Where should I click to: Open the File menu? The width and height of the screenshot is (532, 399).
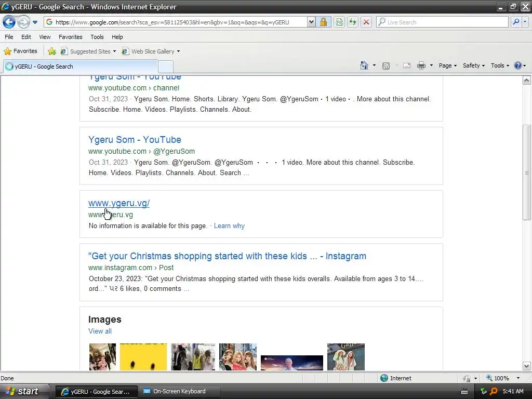pyautogui.click(x=9, y=37)
